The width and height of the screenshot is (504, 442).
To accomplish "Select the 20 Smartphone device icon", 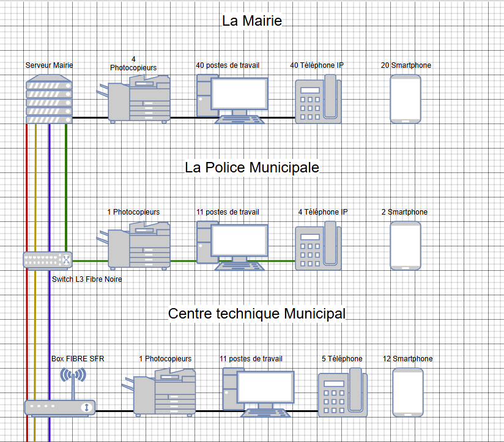I will [x=406, y=99].
